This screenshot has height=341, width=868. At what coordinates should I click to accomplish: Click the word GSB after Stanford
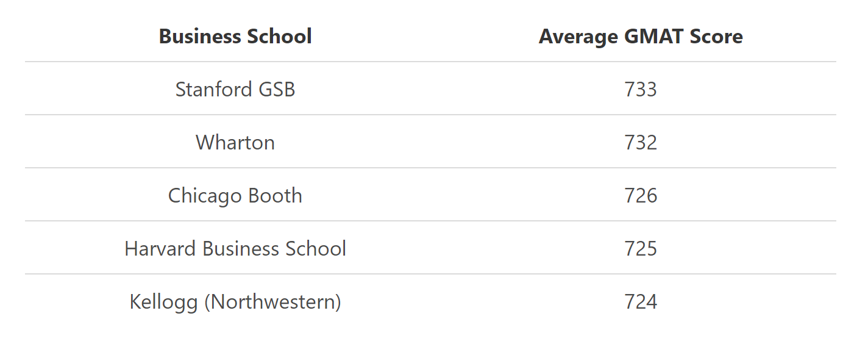pos(277,90)
